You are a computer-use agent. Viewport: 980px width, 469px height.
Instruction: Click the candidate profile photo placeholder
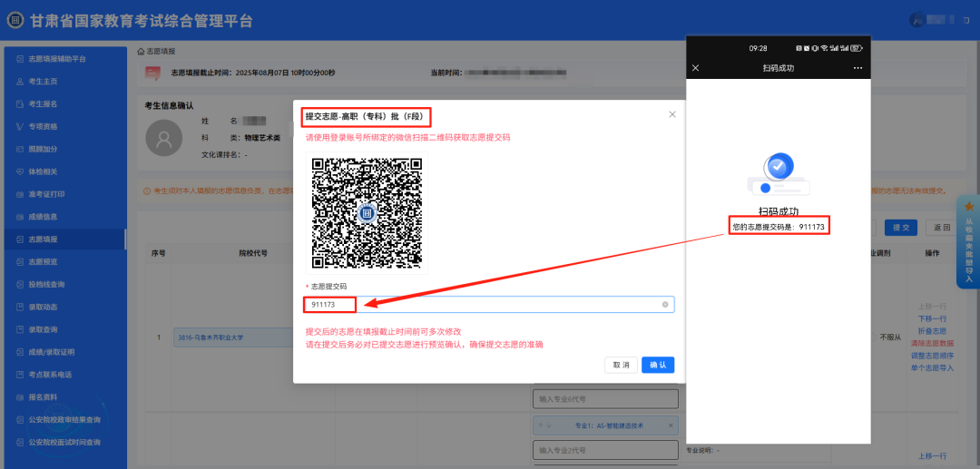163,137
